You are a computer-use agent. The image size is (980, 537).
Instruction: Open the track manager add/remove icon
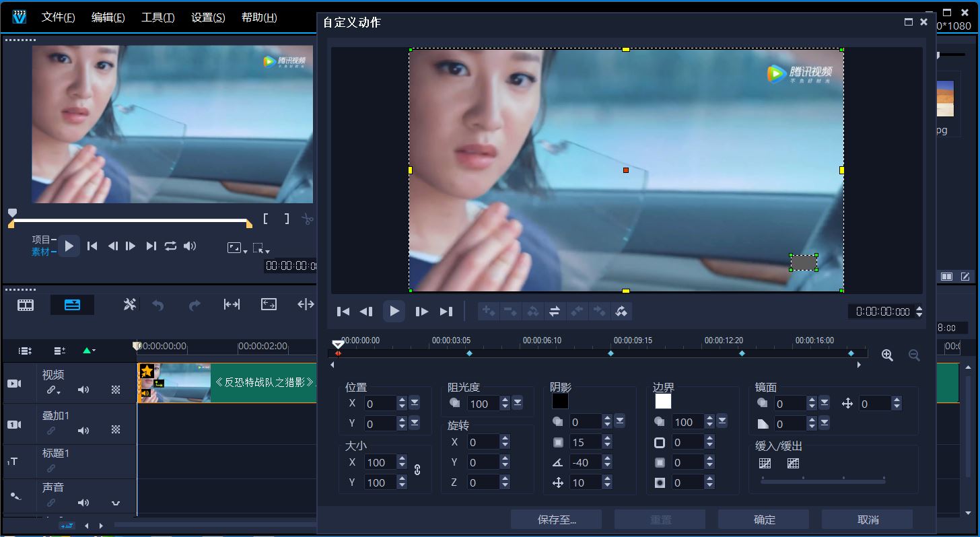[59, 351]
